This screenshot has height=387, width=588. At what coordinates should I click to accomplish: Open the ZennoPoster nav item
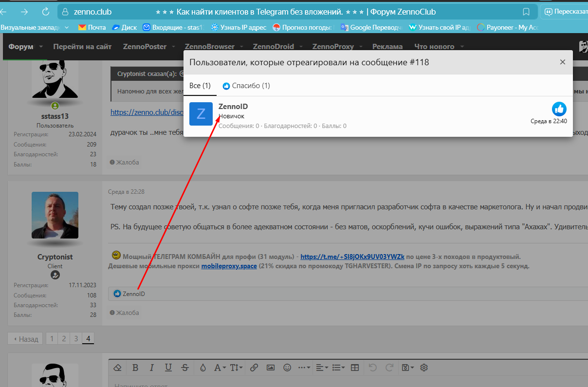click(x=145, y=47)
